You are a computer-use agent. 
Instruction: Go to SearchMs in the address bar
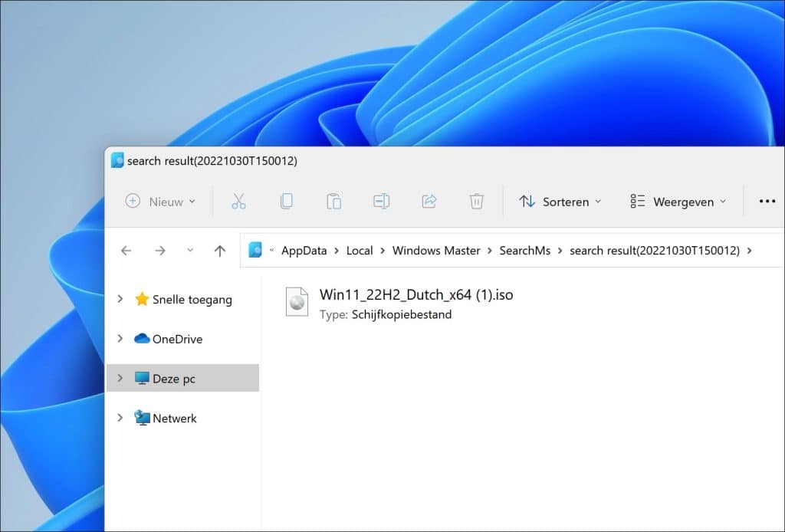[x=525, y=251]
